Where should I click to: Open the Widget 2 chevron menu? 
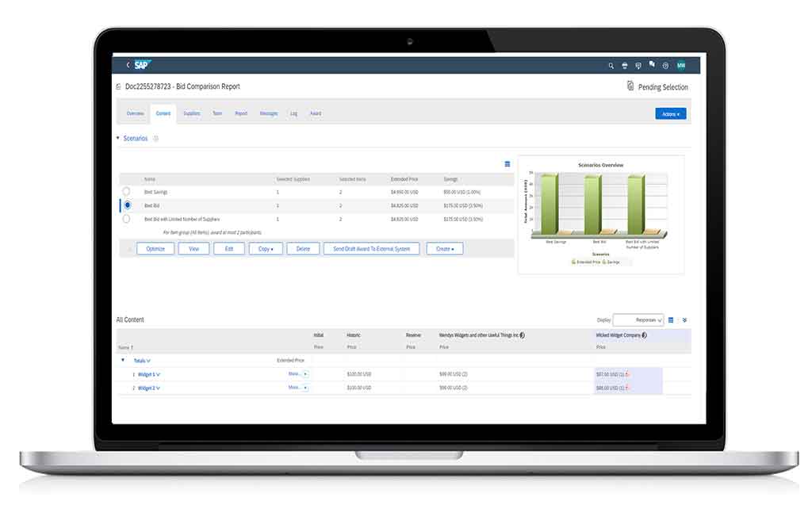pos(159,388)
